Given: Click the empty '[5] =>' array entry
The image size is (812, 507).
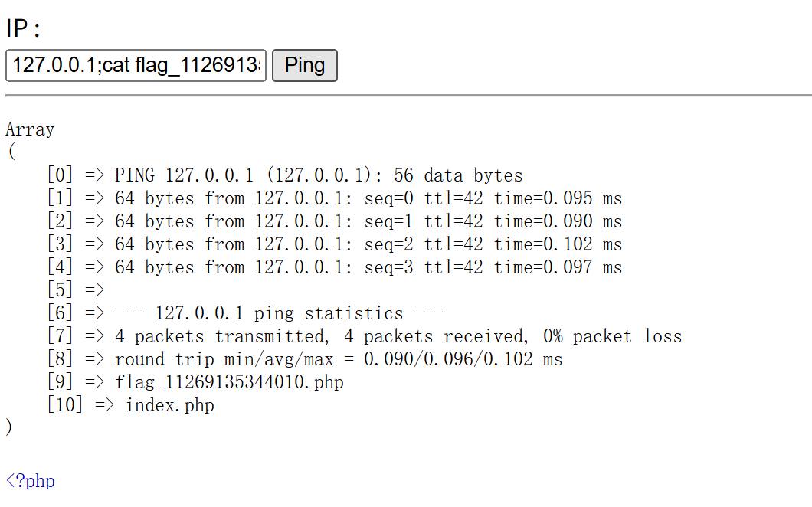Looking at the screenshot, I should click(x=75, y=290).
